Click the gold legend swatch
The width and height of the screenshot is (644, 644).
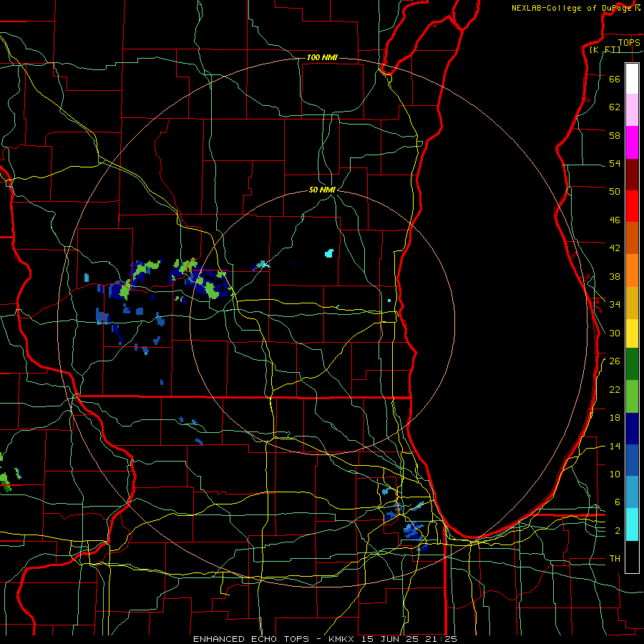632,303
